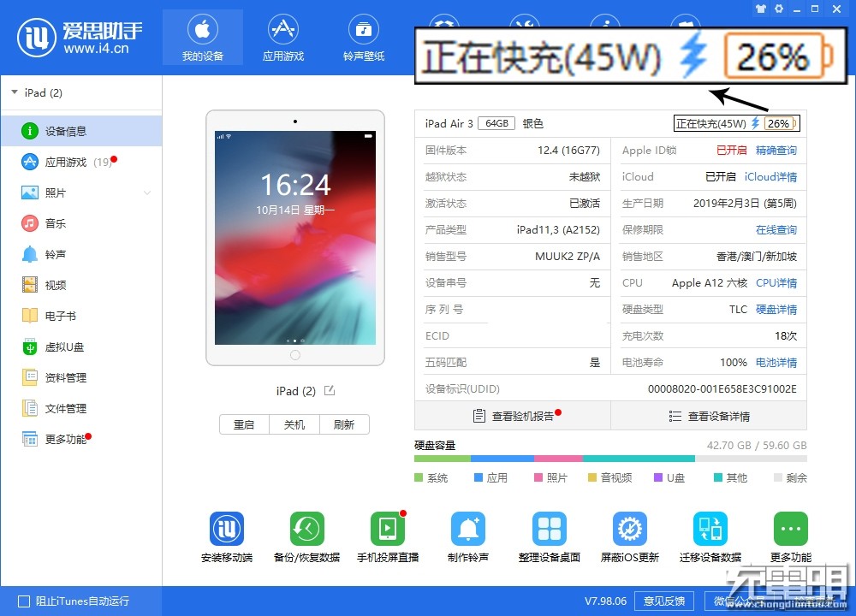
Task: Click version text V7.98.06
Action: coord(605,601)
